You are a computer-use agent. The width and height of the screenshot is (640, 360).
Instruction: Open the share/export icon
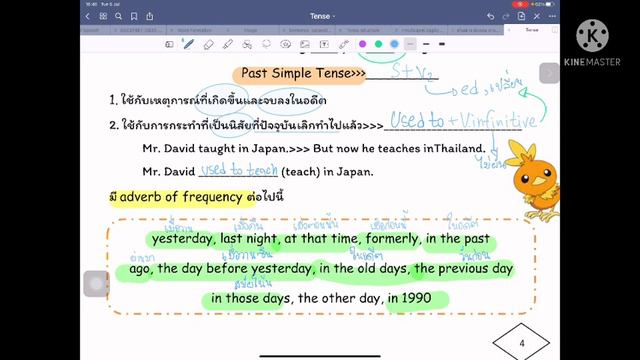(150, 16)
